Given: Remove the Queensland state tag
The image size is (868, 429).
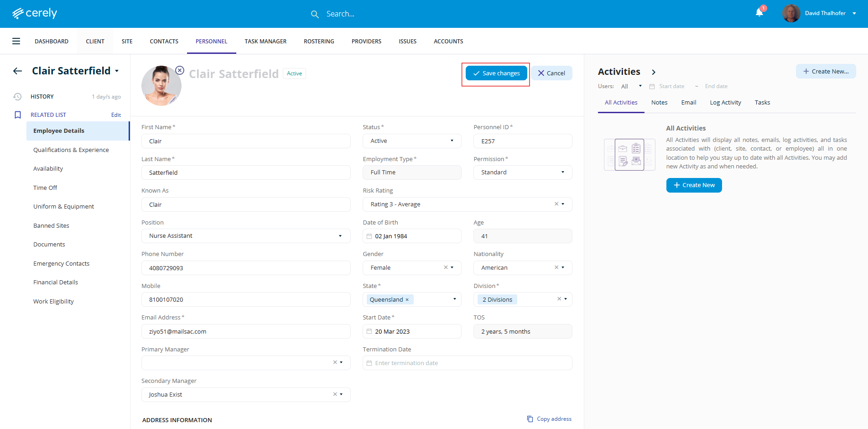Looking at the screenshot, I should pyautogui.click(x=407, y=300).
